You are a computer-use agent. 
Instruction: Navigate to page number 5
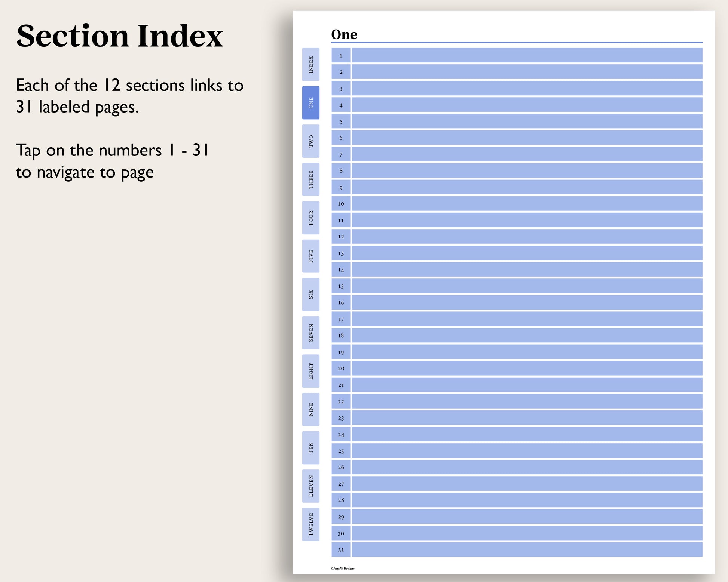click(x=341, y=121)
